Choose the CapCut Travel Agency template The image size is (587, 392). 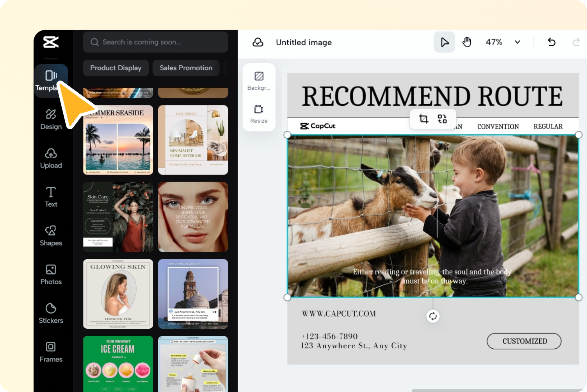(x=193, y=294)
